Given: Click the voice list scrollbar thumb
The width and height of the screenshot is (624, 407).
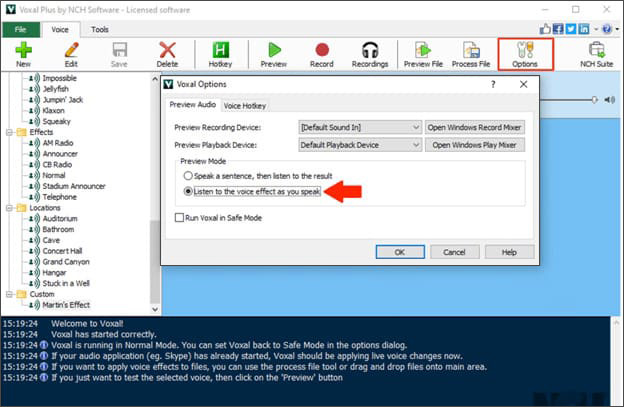Looking at the screenshot, I should click(x=155, y=261).
